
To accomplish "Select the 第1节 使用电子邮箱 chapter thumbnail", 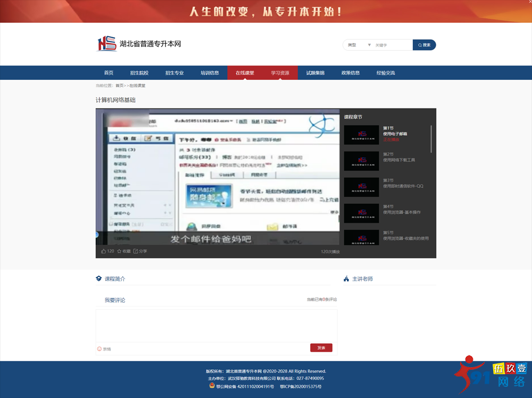I will (361, 134).
